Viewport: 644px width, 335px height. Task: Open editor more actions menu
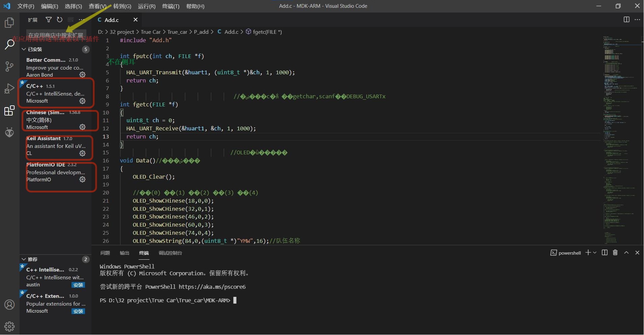[x=637, y=20]
